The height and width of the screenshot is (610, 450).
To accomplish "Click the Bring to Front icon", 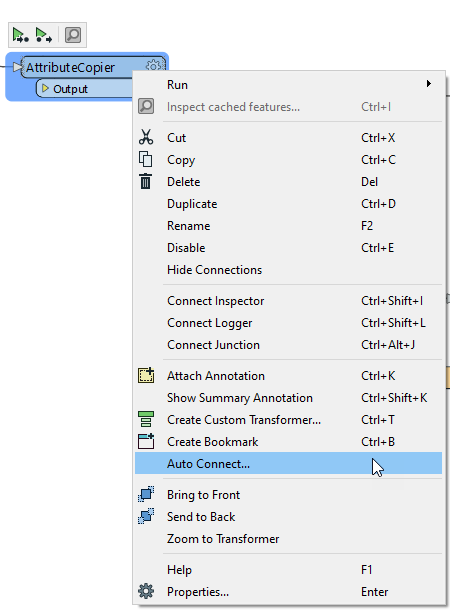I will pyautogui.click(x=146, y=494).
